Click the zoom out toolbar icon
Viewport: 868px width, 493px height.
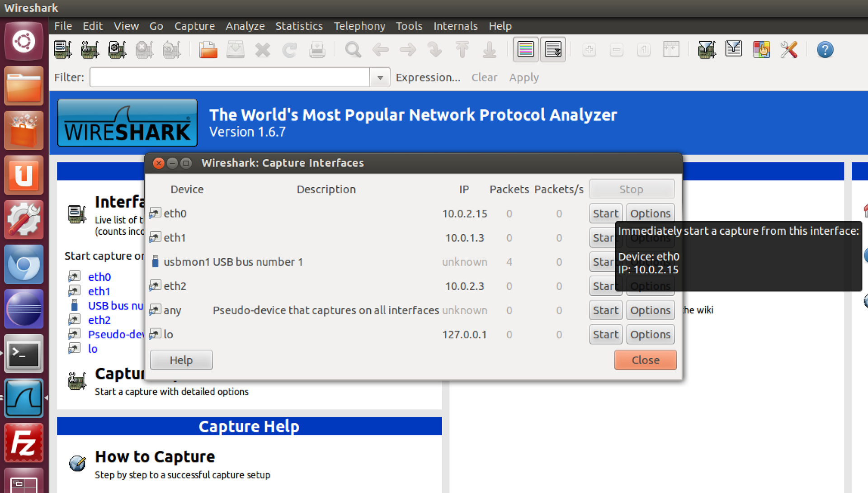pos(617,50)
